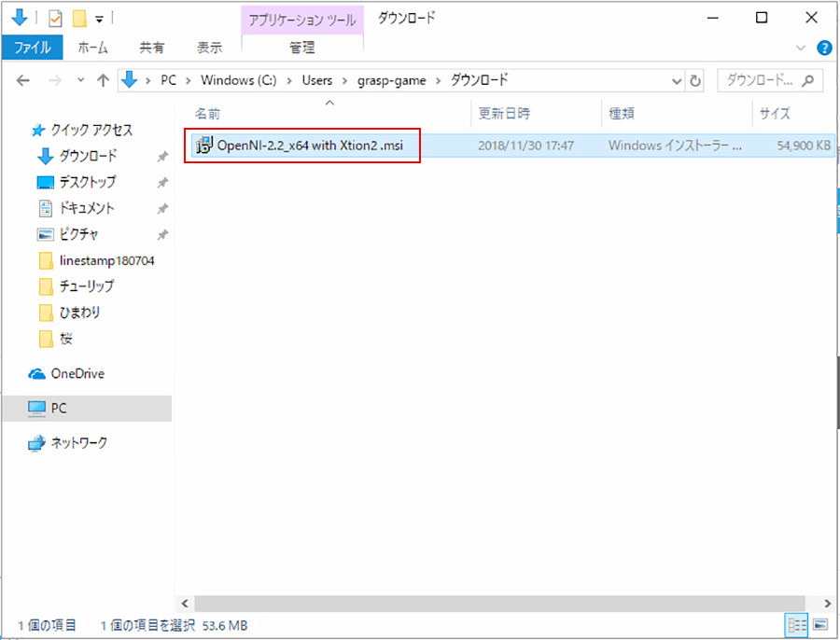Click Windows (C:) in the breadcrumb
The height and width of the screenshot is (640, 840).
point(238,80)
